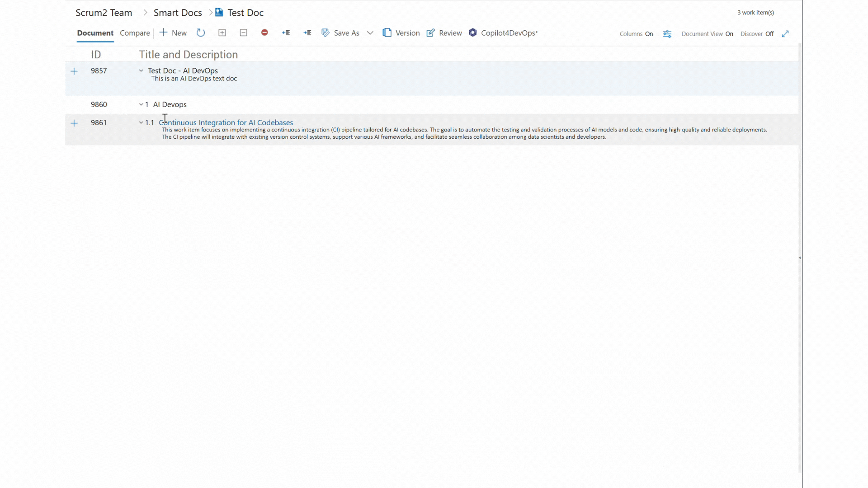The width and height of the screenshot is (868, 488).
Task: Select ID cell 9861
Action: click(99, 122)
